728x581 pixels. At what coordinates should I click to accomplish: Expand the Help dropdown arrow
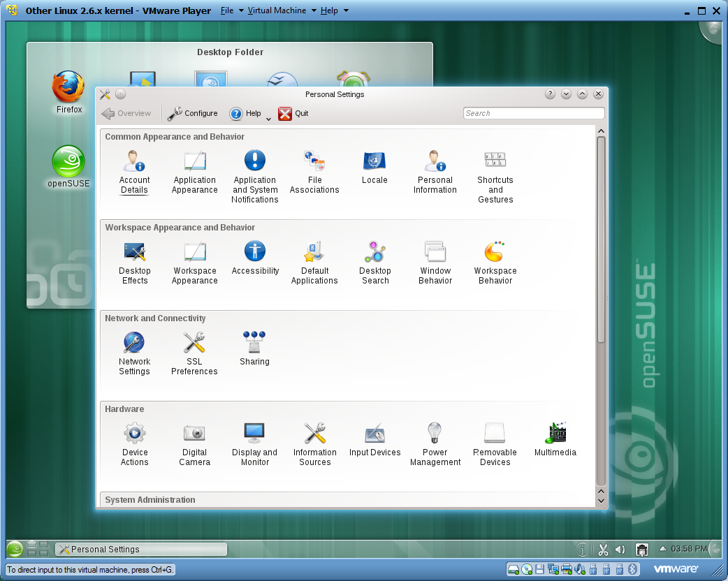(x=268, y=119)
